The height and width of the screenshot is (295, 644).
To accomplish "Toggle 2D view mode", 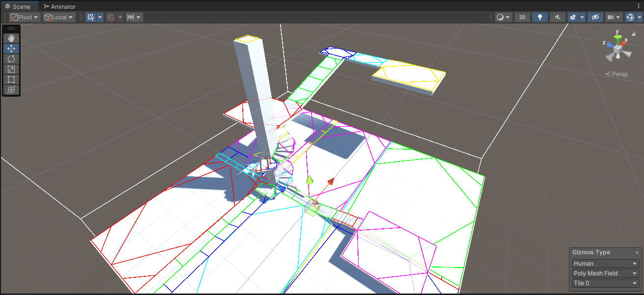I will click(522, 17).
